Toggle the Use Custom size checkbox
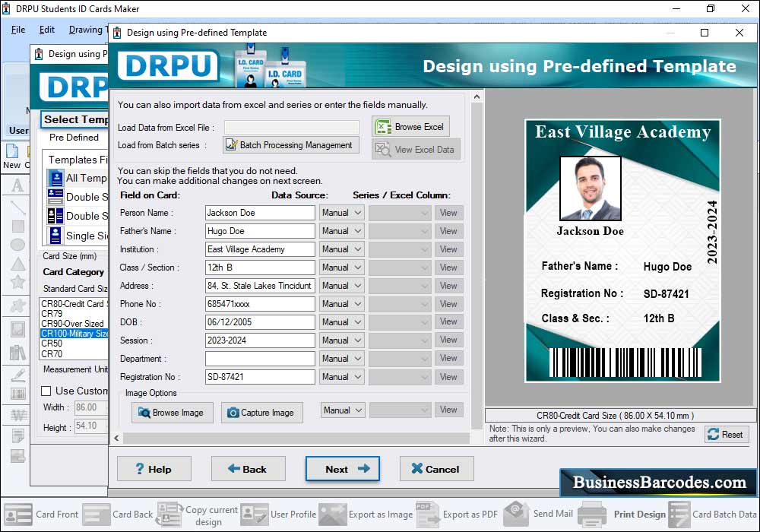 point(46,391)
